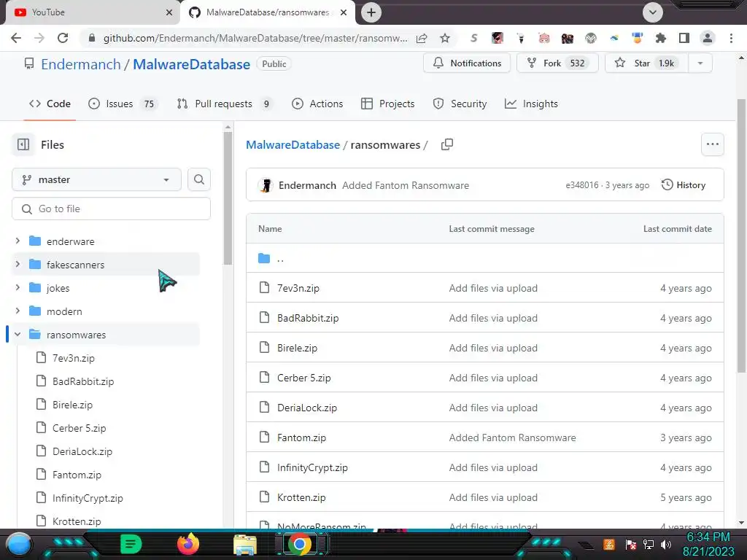Open the Chrome profile avatar

pos(708,38)
